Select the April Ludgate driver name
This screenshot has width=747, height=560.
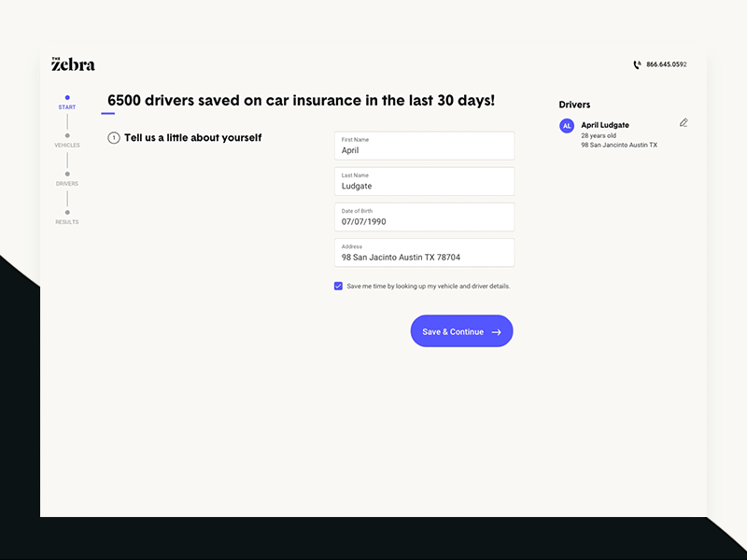pyautogui.click(x=605, y=125)
